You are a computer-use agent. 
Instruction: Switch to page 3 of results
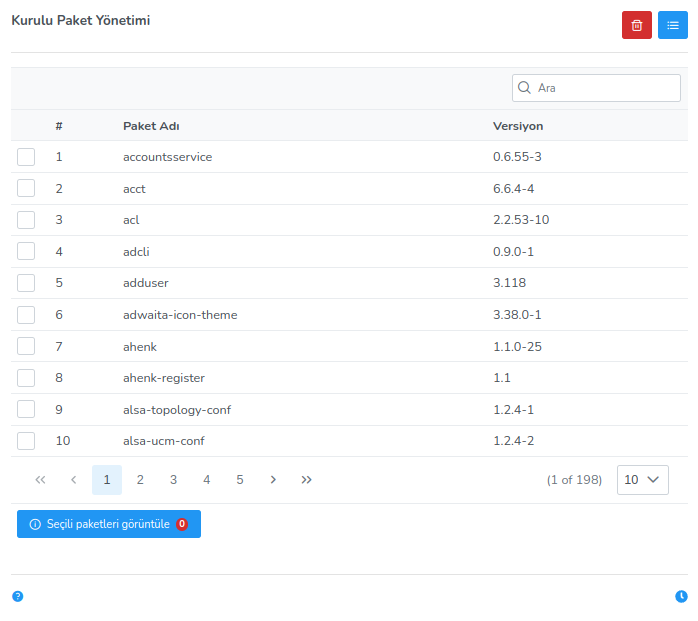pos(173,480)
